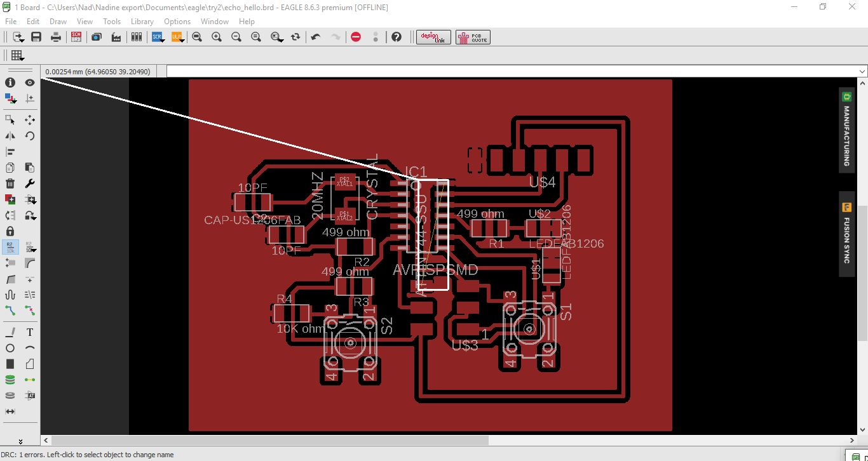The image size is (868, 461).
Task: Select the Align tool
Action: click(10, 152)
